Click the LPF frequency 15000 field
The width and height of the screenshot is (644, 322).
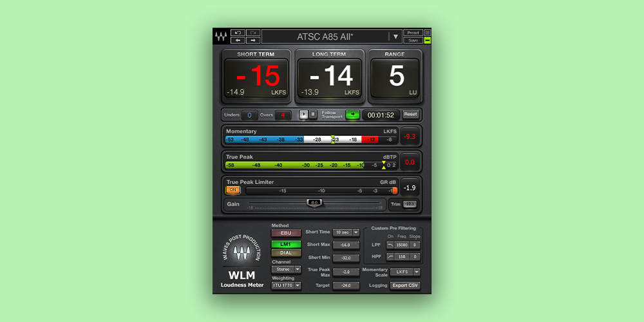402,245
